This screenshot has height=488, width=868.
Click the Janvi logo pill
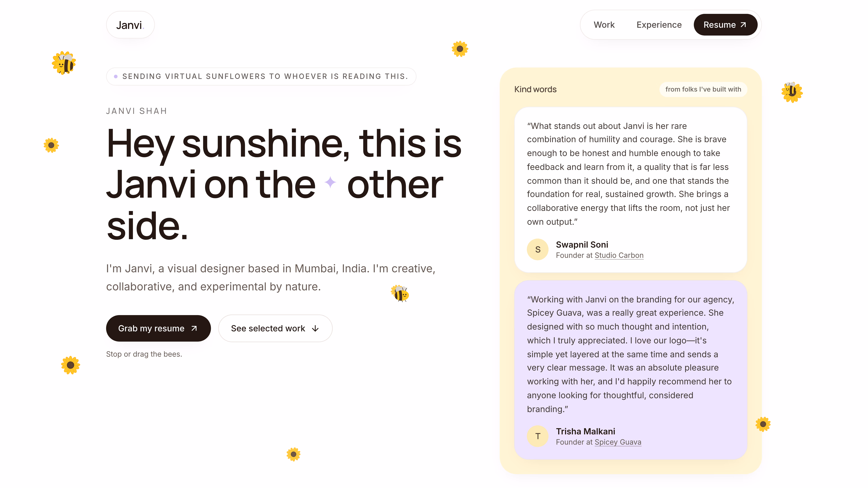tap(130, 25)
